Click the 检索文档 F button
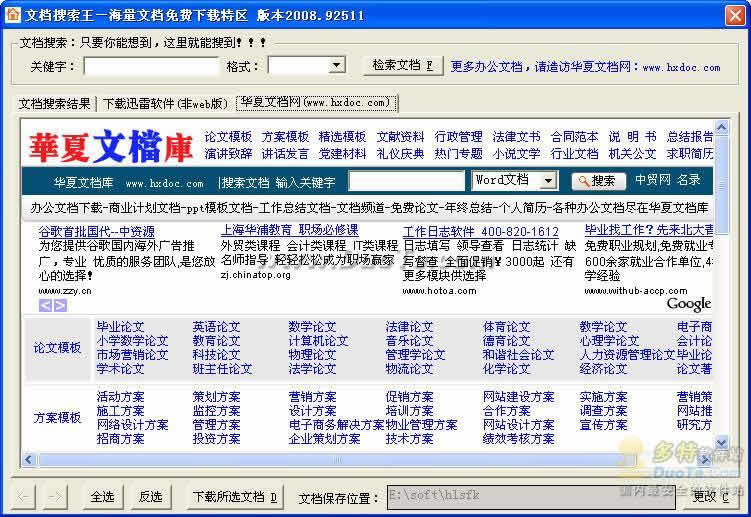This screenshot has width=751, height=517. pos(402,65)
